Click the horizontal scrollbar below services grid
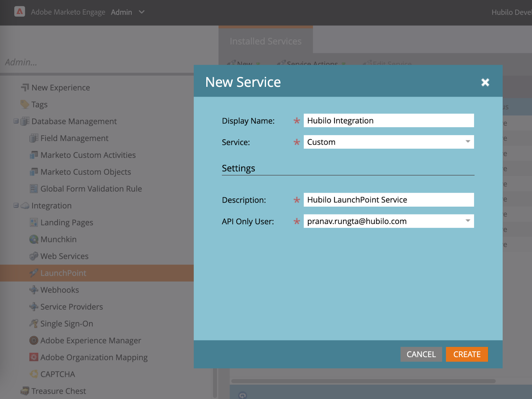Screen dimensions: 532x399 click(x=363, y=381)
